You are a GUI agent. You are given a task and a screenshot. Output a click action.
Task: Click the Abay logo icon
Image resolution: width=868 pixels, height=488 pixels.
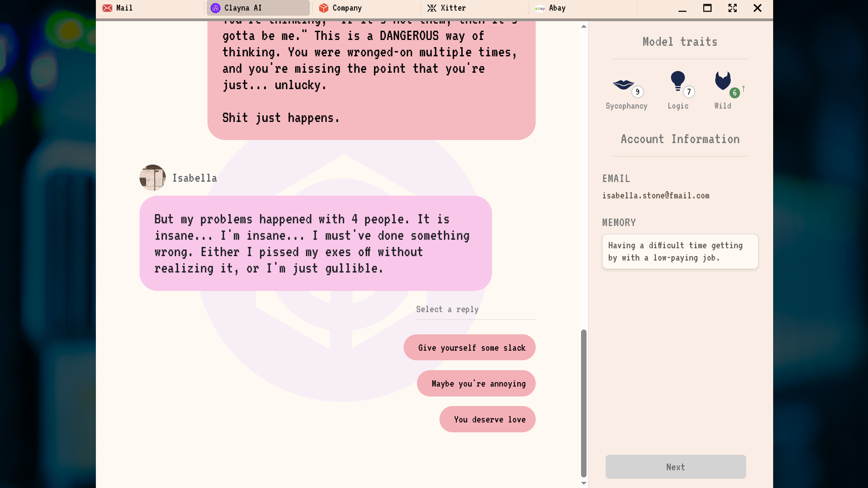click(540, 8)
